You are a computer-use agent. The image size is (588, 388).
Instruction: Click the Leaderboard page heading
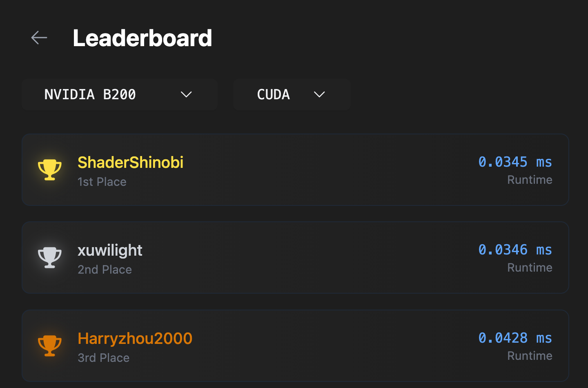[x=142, y=38]
